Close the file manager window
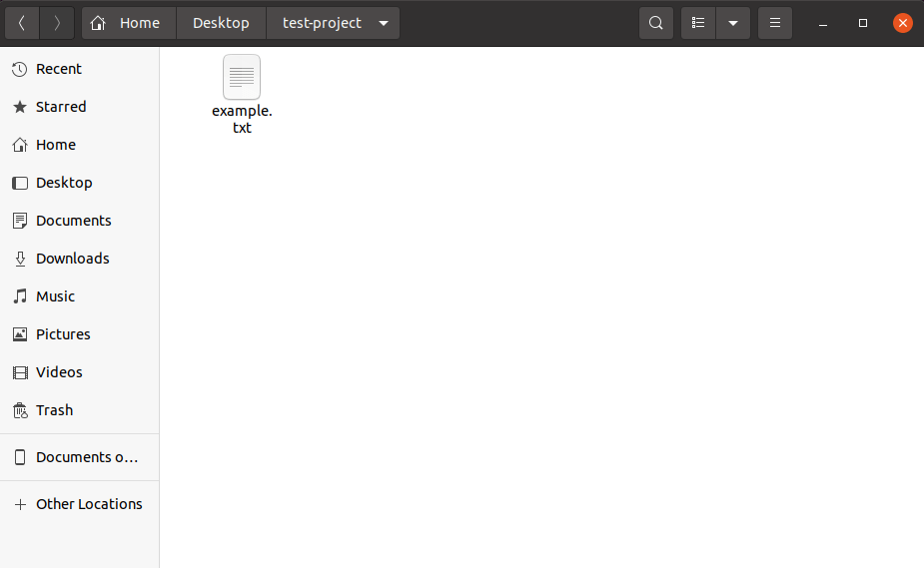The width and height of the screenshot is (924, 568). tap(902, 23)
